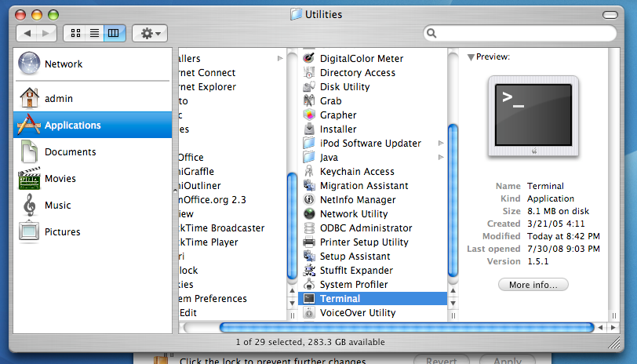Open the Action gear menu
This screenshot has width=637, height=364.
[x=150, y=33]
